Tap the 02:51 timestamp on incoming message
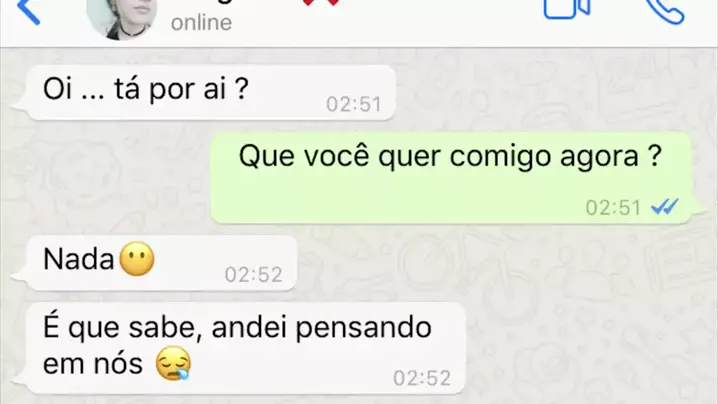Screen dimensions: 718x404 (354, 104)
